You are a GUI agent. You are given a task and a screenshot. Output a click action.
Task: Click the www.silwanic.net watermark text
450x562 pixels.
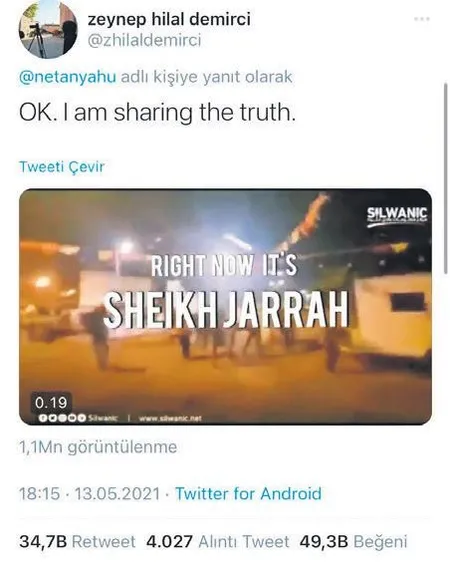(x=170, y=418)
